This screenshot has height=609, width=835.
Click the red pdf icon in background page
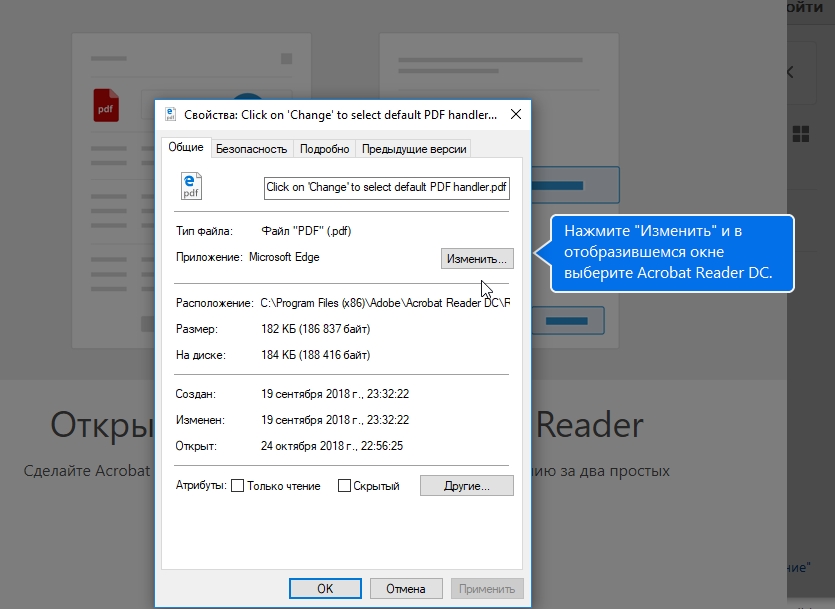tap(106, 105)
